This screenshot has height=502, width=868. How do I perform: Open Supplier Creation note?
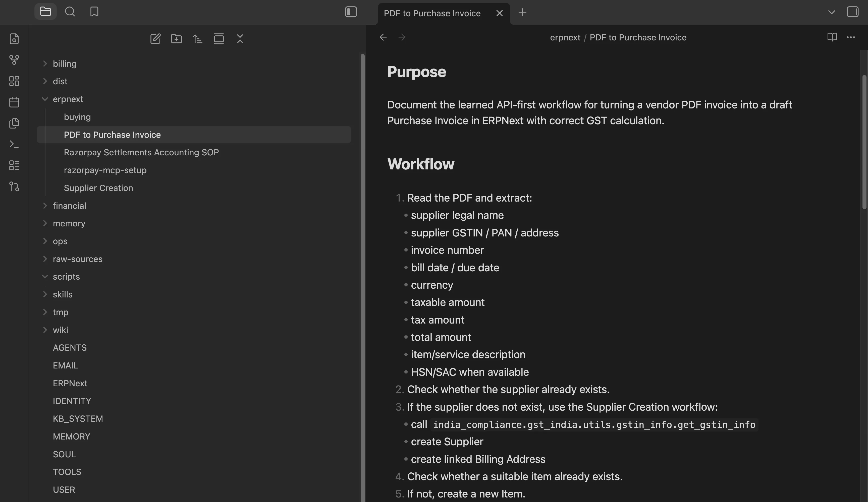tap(98, 188)
